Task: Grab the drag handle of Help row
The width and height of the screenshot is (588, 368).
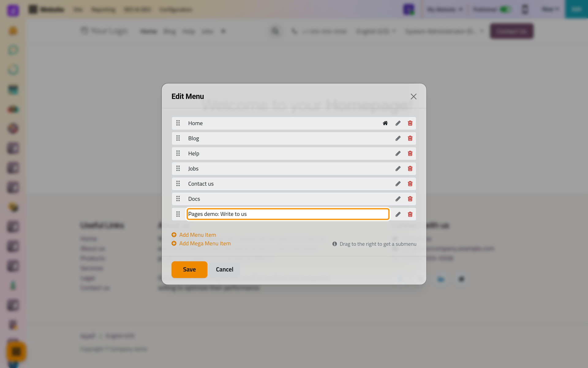Action: click(x=178, y=153)
